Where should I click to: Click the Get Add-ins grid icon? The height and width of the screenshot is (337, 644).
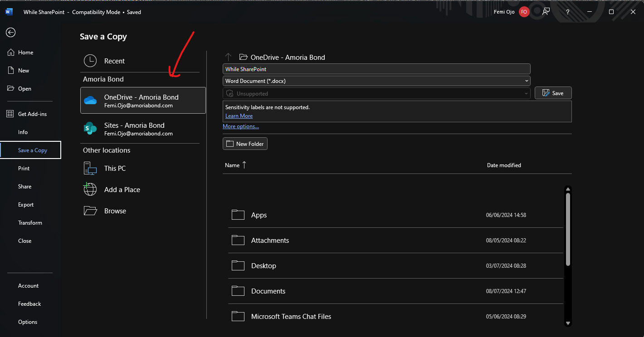click(x=10, y=114)
